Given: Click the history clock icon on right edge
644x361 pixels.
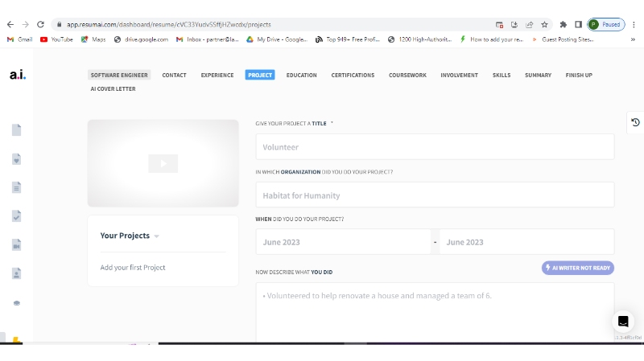Looking at the screenshot, I should click(635, 122).
